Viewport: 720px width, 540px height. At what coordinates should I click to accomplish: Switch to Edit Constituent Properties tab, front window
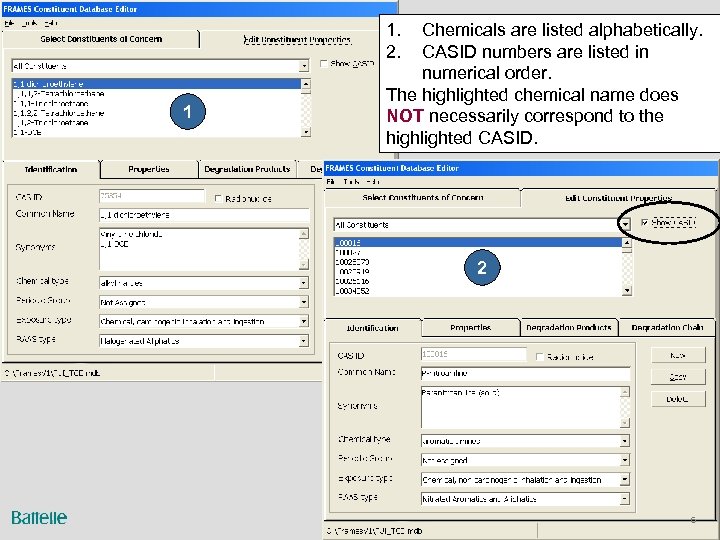tap(618, 198)
